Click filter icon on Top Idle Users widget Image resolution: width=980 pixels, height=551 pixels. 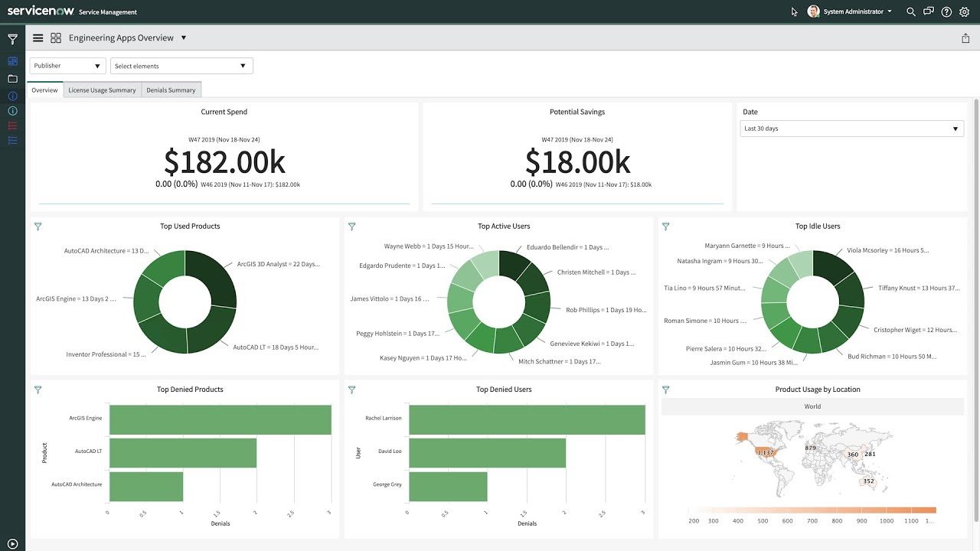click(x=665, y=227)
